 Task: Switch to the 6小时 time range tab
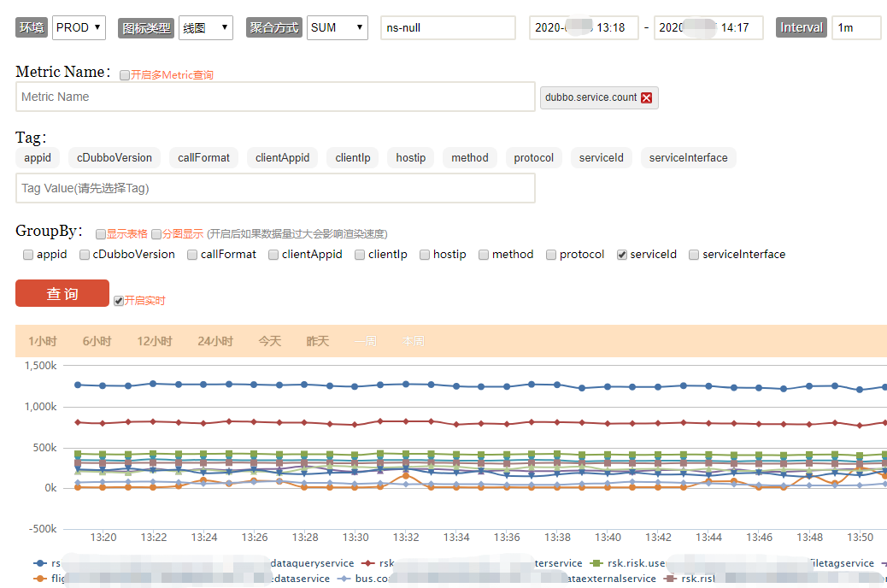pos(97,341)
